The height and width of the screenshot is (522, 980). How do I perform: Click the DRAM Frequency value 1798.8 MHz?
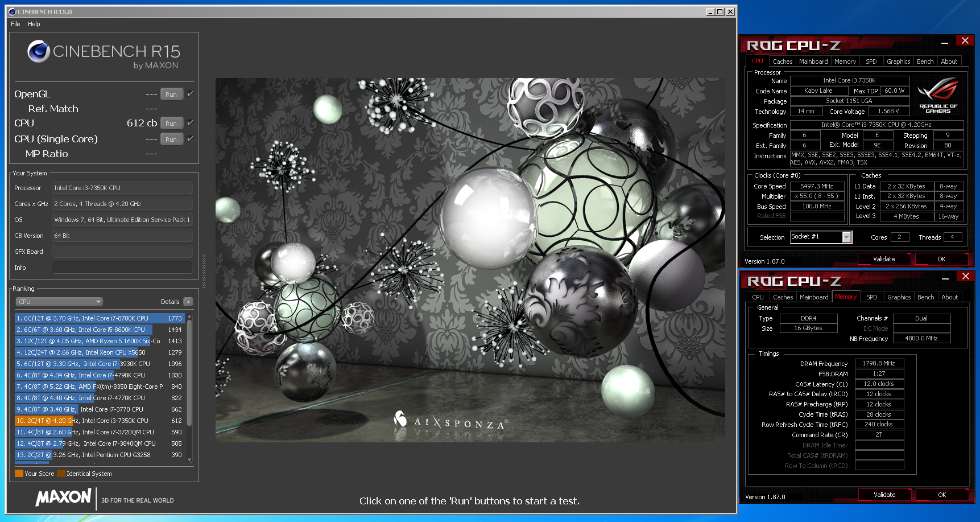[879, 363]
